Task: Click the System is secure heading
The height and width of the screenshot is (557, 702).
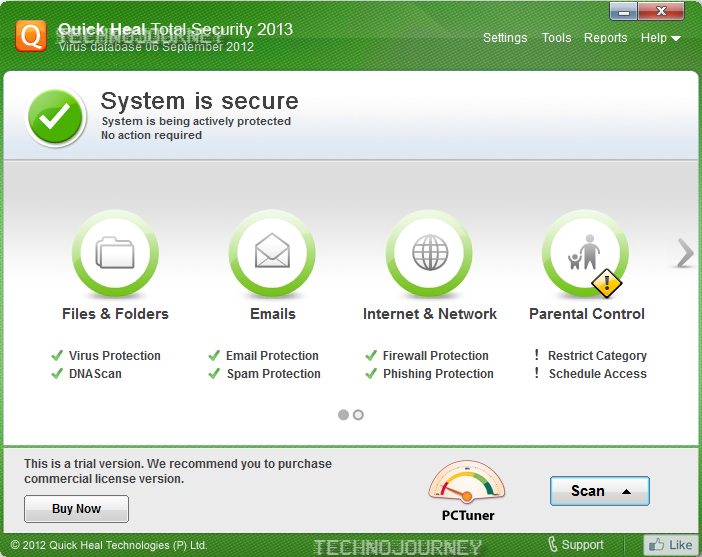Action: click(x=199, y=101)
